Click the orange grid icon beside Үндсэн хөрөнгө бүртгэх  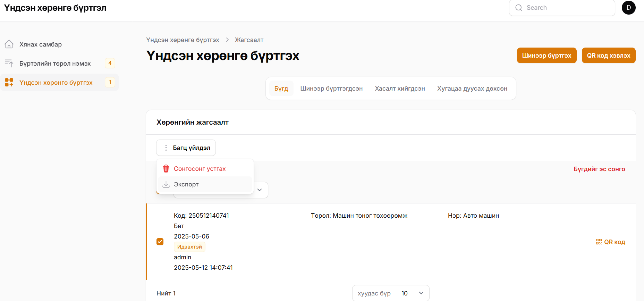coord(9,82)
